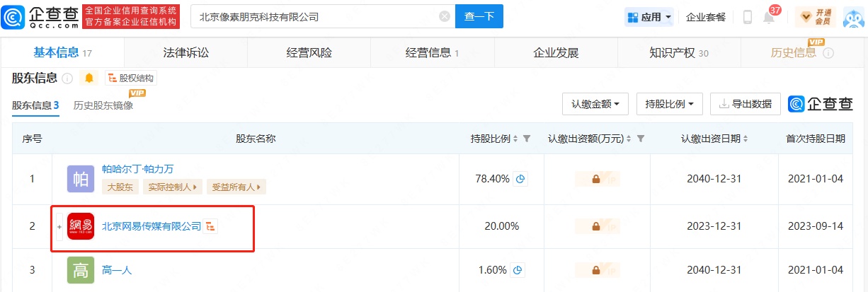868x292 pixels.
Task: Click the 帕 avatar for 帕哈尔丁·帕力万
Action: [81, 179]
